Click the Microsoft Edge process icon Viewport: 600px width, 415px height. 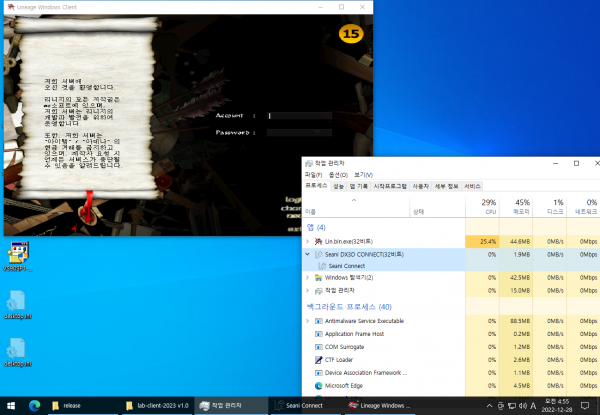tap(318, 386)
